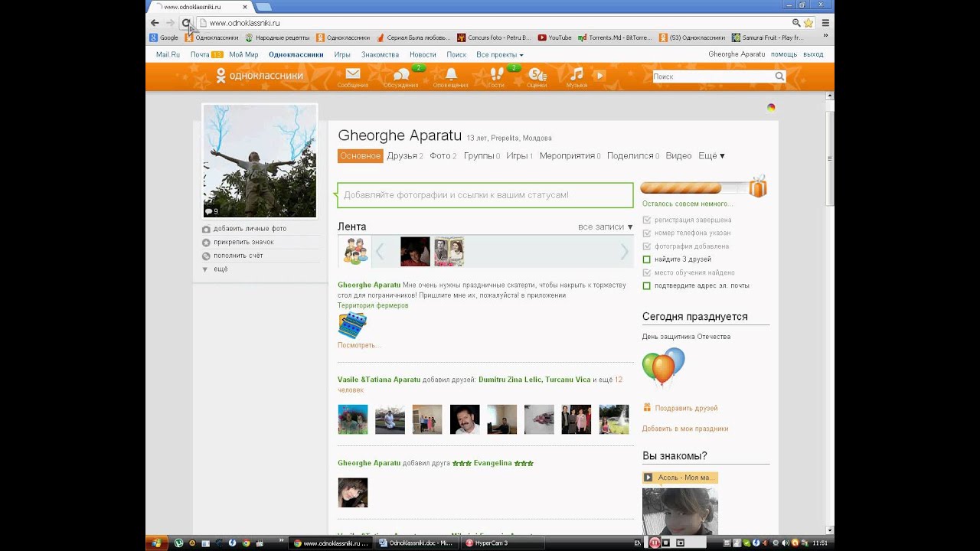Screen dimensions: 980x551
Task: Reload the page with refresh icon
Action: coord(186,23)
